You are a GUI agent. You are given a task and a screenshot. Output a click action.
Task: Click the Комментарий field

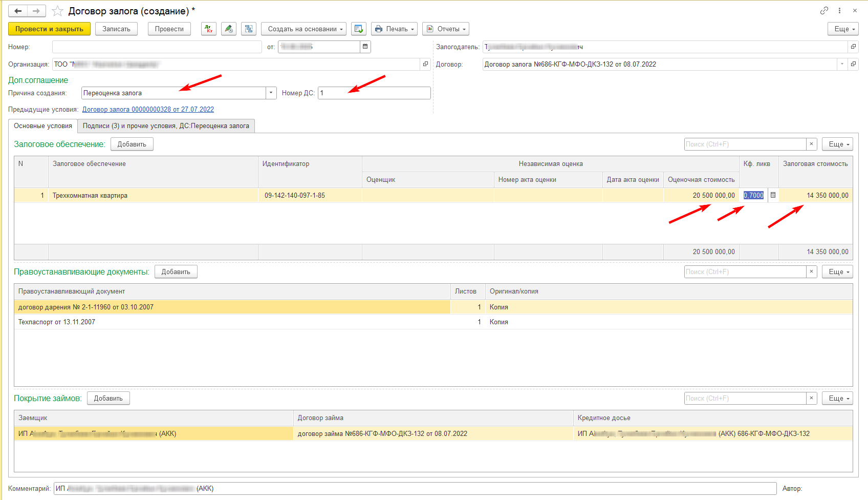415,488
